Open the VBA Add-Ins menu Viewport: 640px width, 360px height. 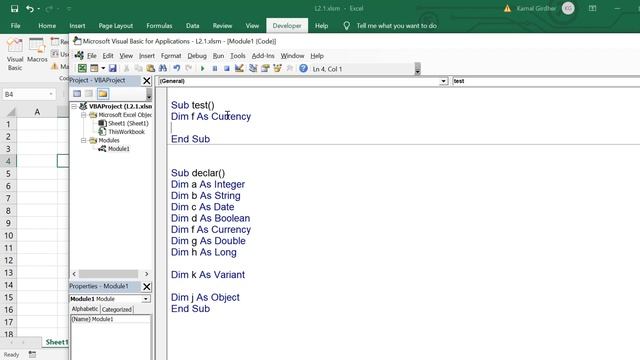coord(263,56)
